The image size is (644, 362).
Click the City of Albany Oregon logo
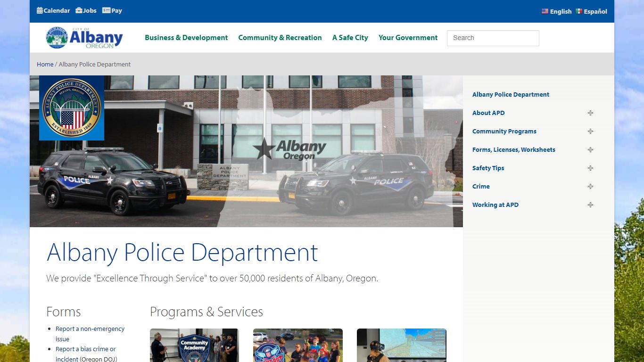click(84, 38)
